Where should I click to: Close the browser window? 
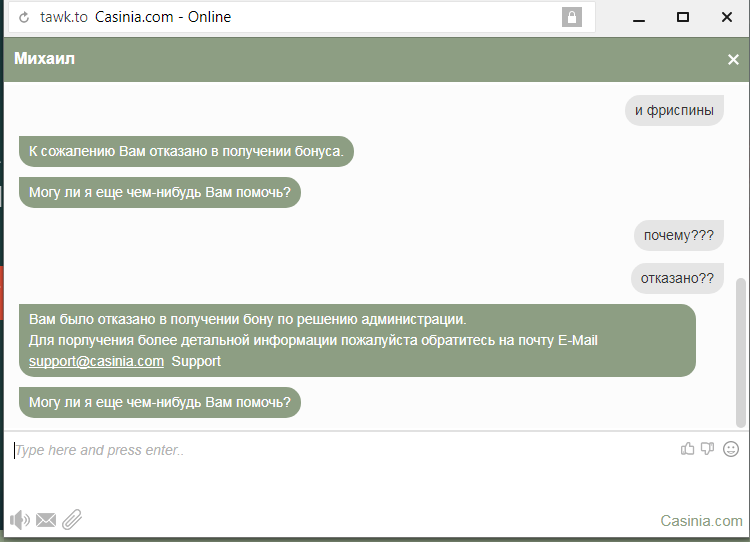(727, 18)
